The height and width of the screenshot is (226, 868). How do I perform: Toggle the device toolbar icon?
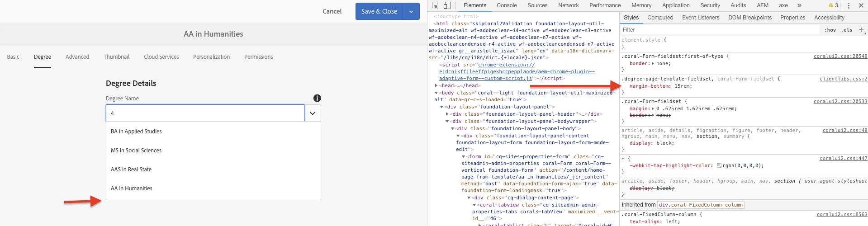point(447,5)
